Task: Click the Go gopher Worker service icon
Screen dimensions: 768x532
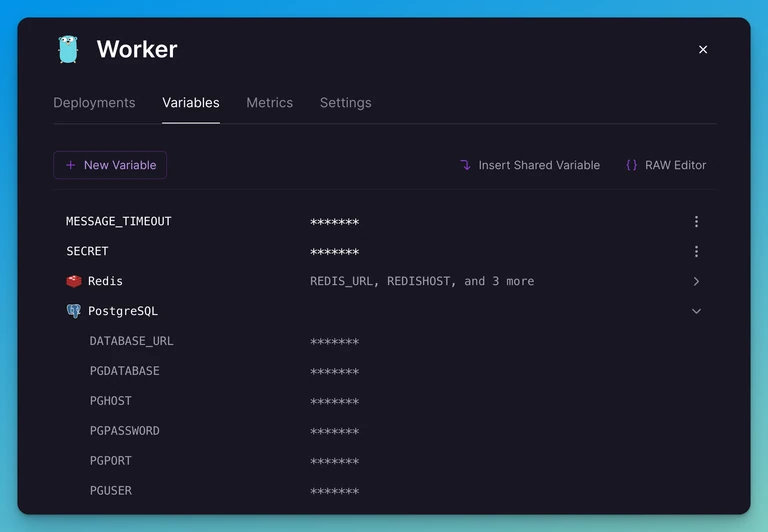Action: click(68, 49)
